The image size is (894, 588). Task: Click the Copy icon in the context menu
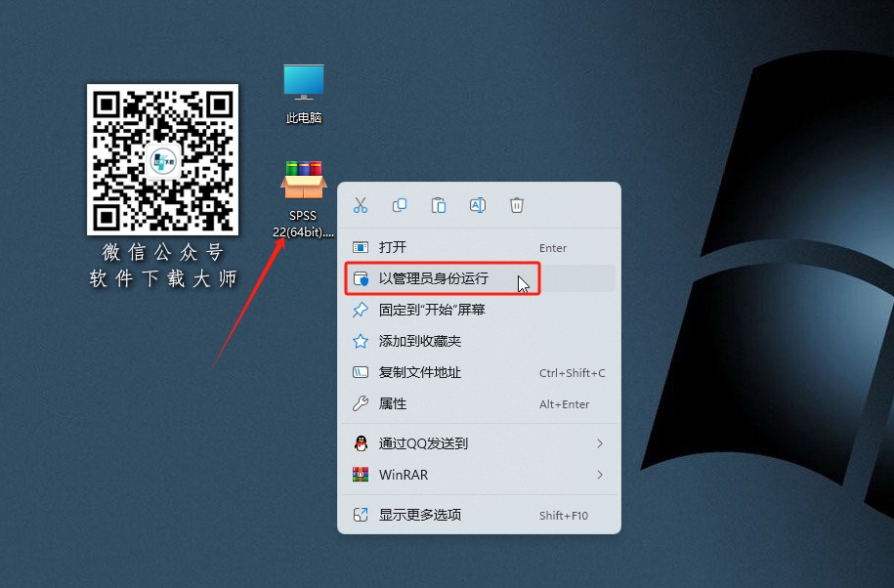[x=399, y=205]
